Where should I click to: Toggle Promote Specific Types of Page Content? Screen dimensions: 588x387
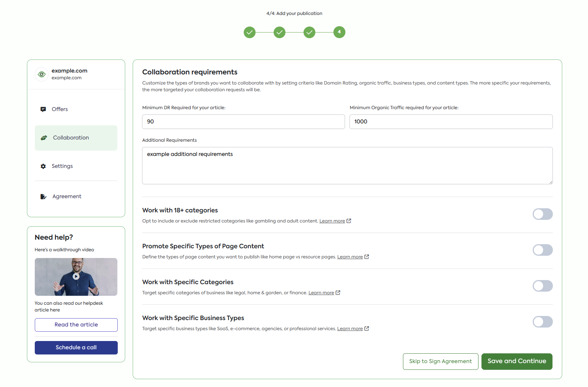pos(542,250)
